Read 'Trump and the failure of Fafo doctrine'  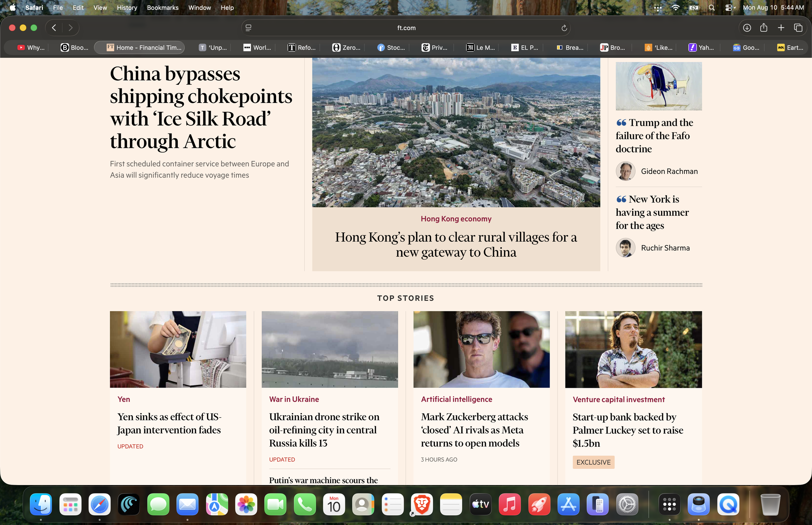pyautogui.click(x=654, y=136)
